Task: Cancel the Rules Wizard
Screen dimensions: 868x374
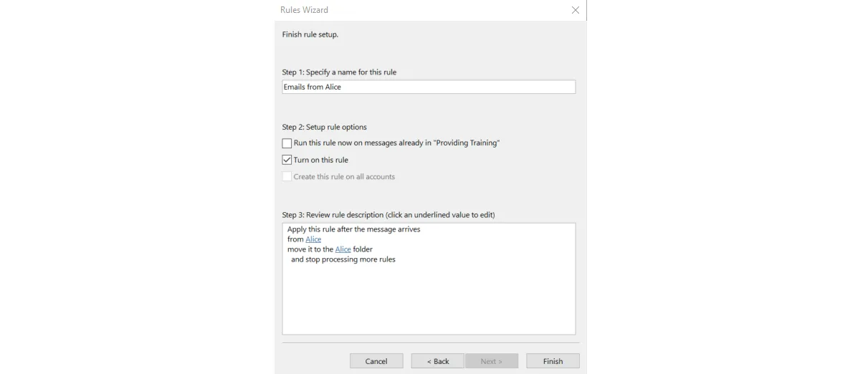Action: [x=376, y=361]
